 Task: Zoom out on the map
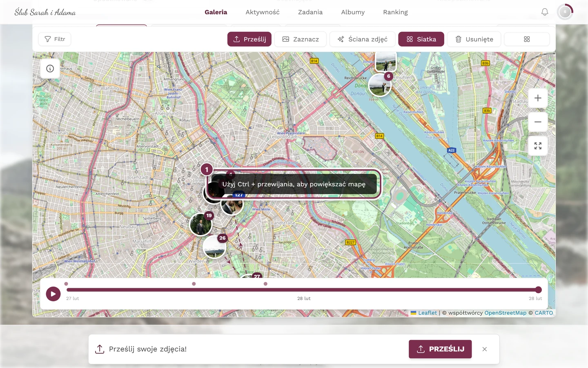(x=538, y=122)
